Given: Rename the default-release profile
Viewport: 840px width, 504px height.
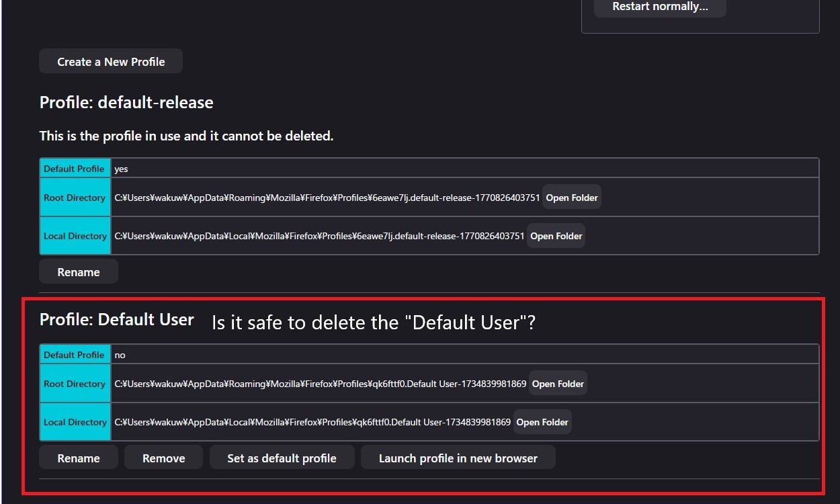Looking at the screenshot, I should 79,272.
